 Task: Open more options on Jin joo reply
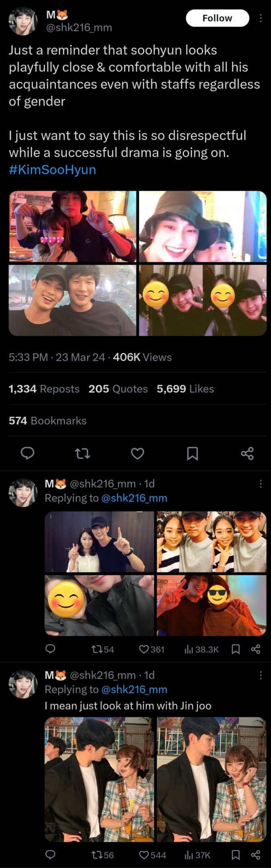[261, 675]
